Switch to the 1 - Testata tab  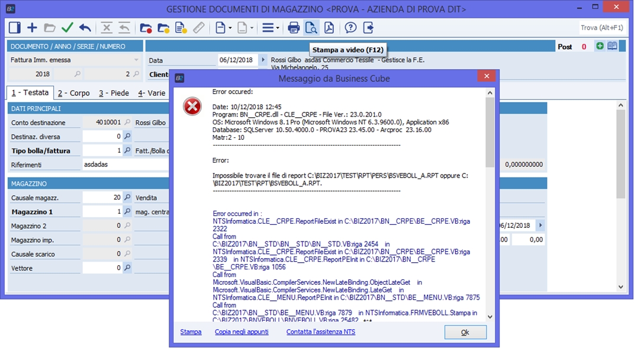coord(30,93)
